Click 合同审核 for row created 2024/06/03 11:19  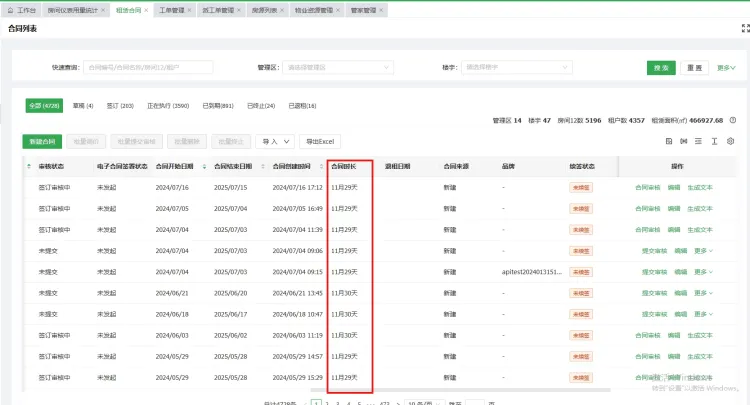click(x=648, y=335)
